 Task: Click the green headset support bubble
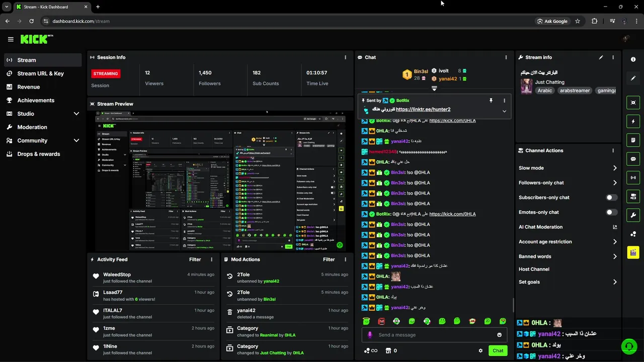coord(628,346)
